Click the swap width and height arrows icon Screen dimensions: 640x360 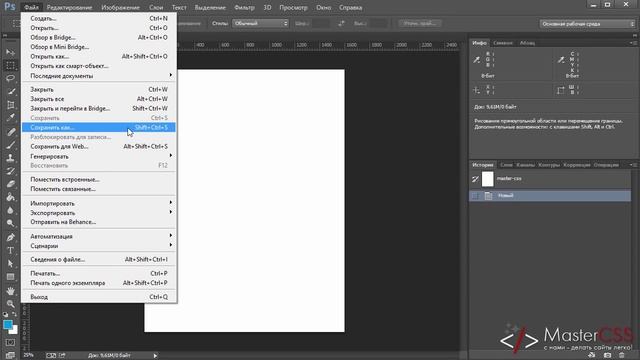point(341,24)
